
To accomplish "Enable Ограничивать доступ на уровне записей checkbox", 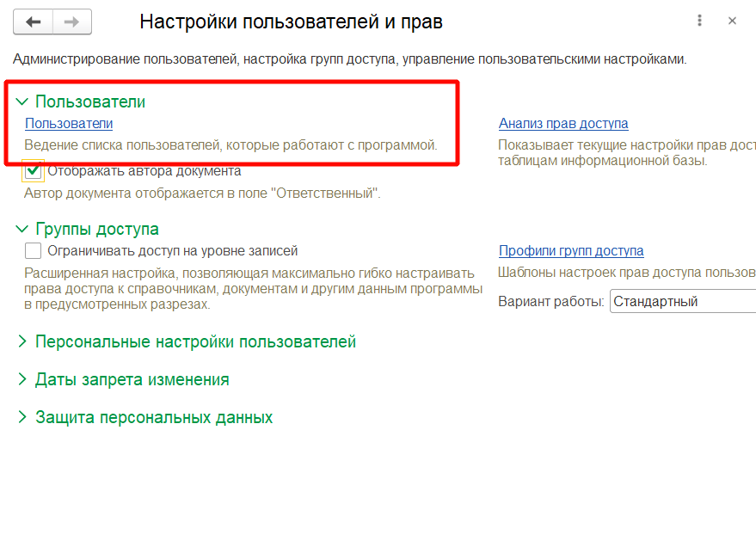I will (x=34, y=251).
